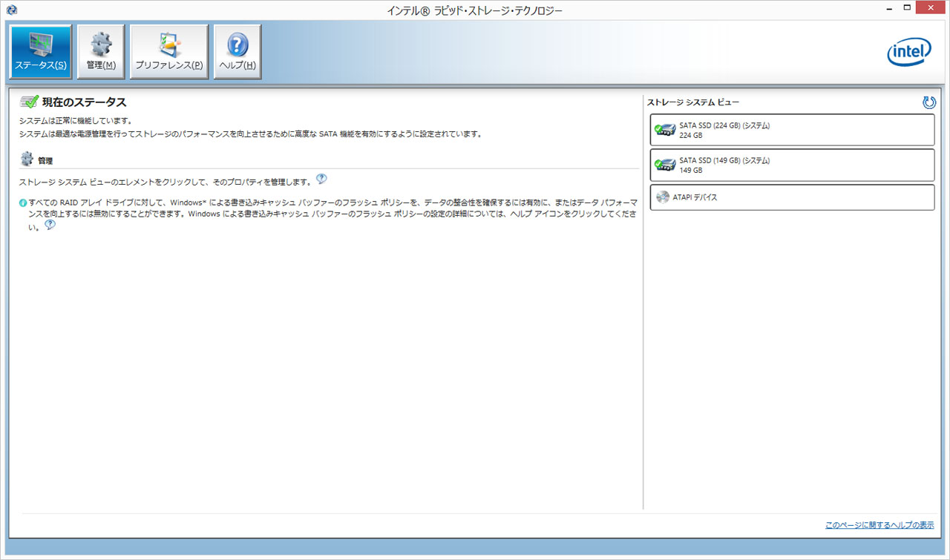
Task: Open the ヘルプ(H) help tab
Action: [237, 51]
